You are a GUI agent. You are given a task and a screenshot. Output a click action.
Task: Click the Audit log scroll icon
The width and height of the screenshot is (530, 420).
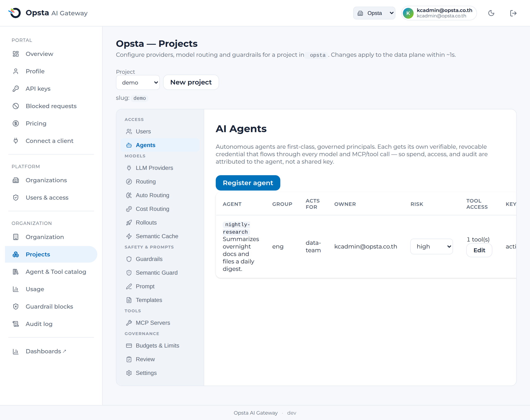(16, 324)
